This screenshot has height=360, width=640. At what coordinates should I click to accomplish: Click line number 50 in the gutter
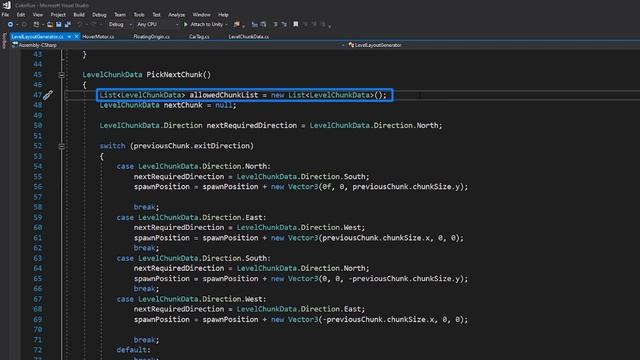38,126
